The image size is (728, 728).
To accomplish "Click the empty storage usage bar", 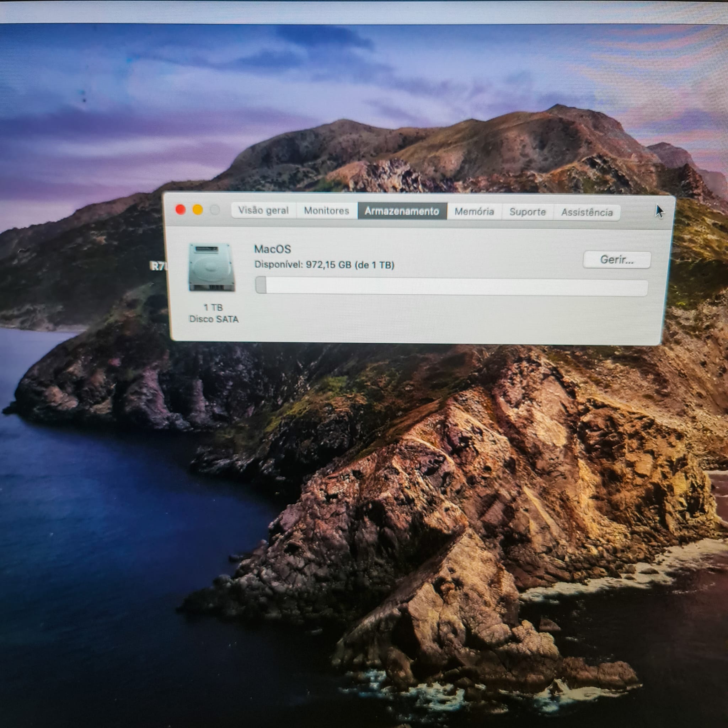I will click(x=452, y=287).
